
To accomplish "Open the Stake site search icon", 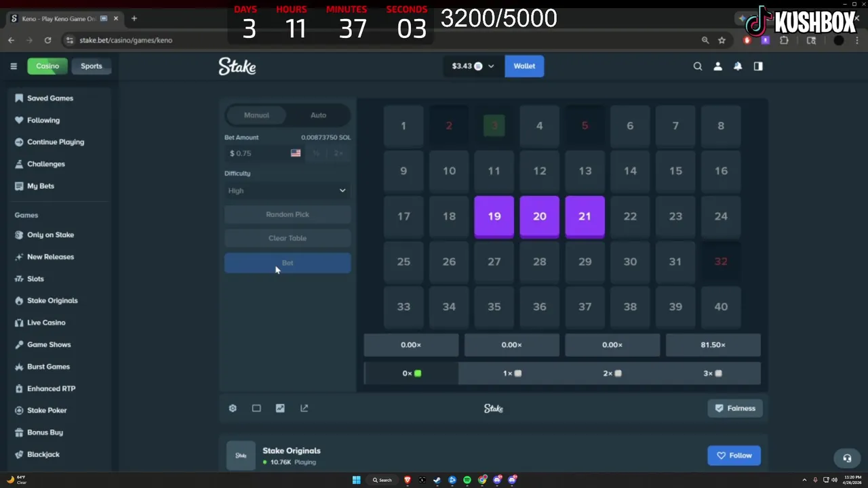I will (698, 66).
